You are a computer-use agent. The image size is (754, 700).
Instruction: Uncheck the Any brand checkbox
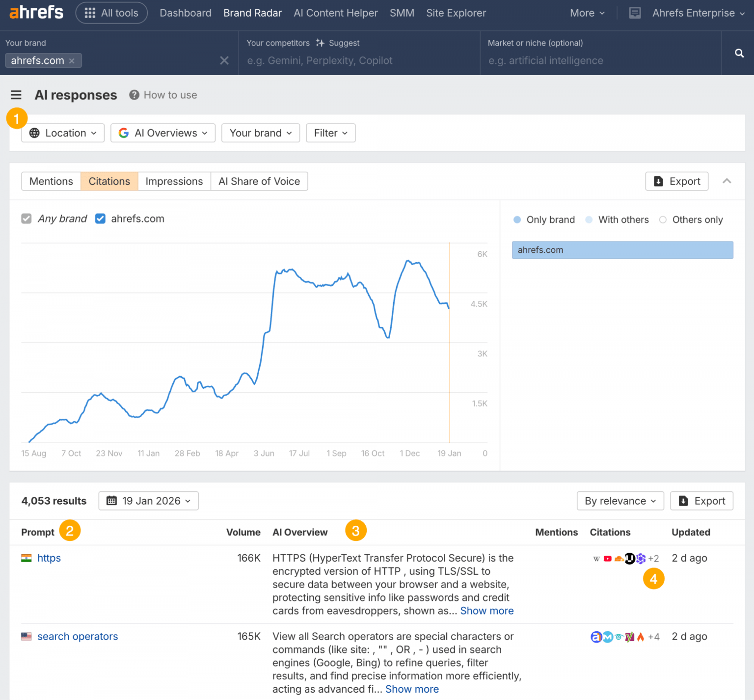[26, 218]
